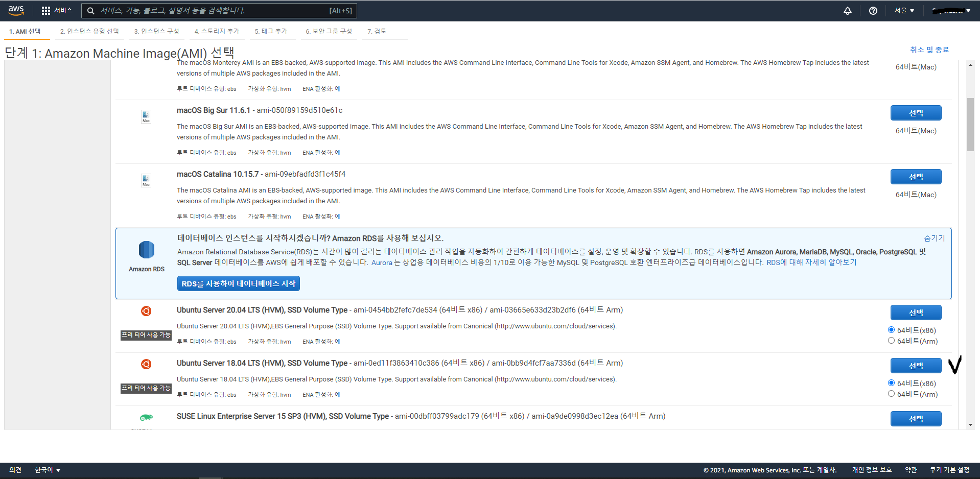Image resolution: width=980 pixels, height=479 pixels.
Task: Open the privacy policy footer link
Action: (872, 470)
